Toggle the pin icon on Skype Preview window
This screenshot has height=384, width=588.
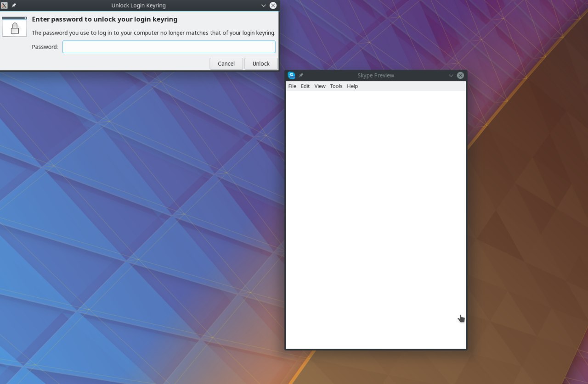point(301,75)
